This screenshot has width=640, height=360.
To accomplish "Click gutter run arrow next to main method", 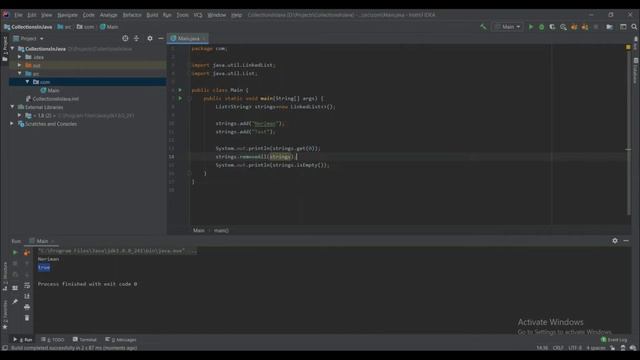I will click(x=180, y=98).
